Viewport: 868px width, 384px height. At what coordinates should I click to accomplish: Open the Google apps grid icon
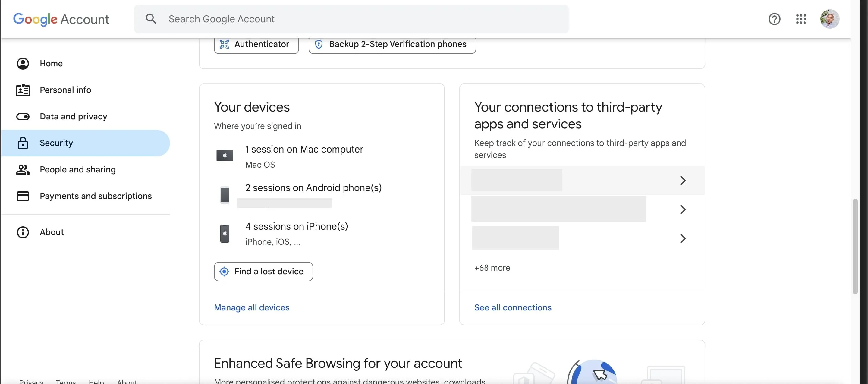click(801, 19)
